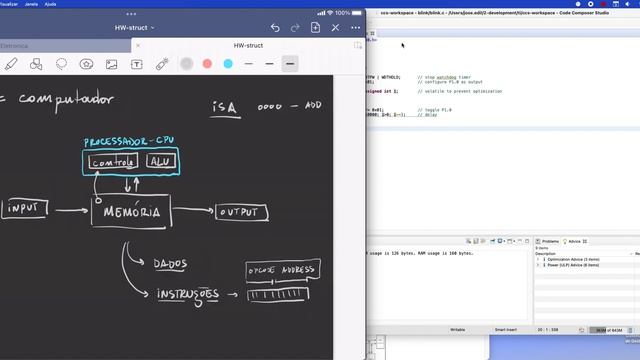Click the console pin icon
This screenshot has width=640, height=360.
tap(493, 241)
